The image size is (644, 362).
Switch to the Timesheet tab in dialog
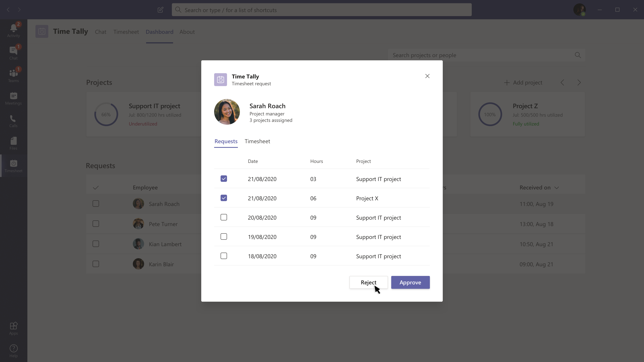click(x=257, y=141)
